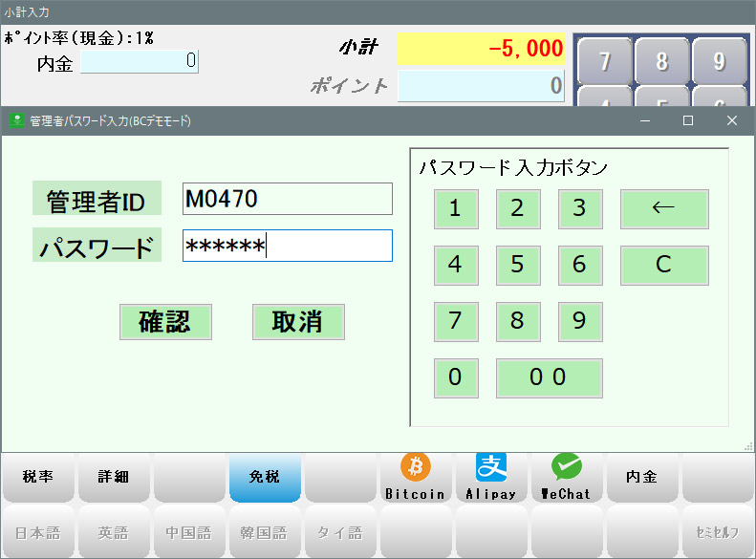
Task: Click the 内金 deposit button in bottom bar
Action: click(642, 477)
